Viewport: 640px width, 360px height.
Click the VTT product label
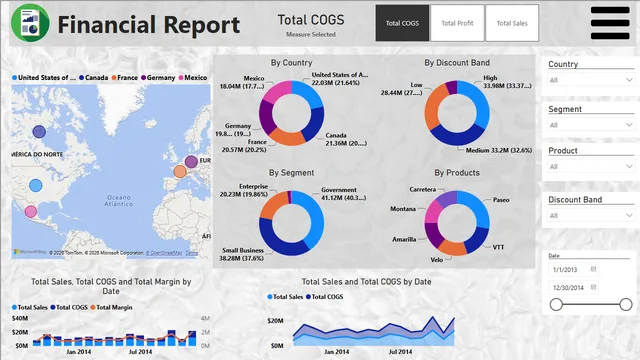(x=498, y=247)
